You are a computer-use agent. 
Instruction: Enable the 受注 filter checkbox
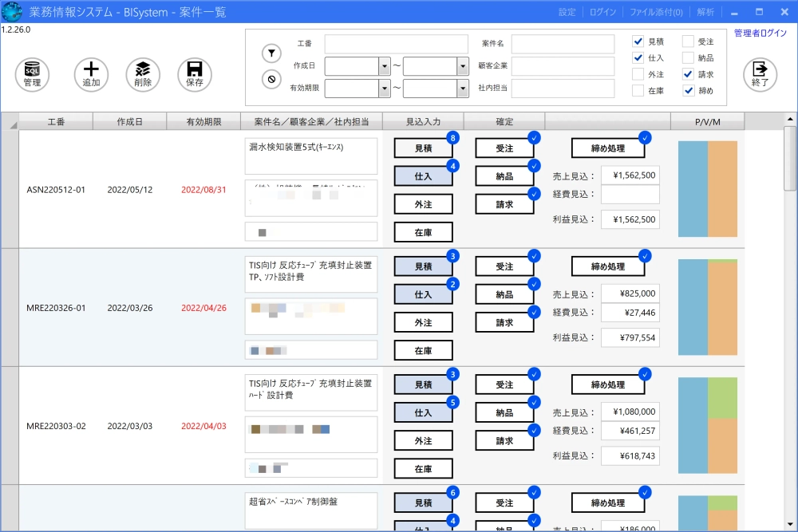[x=688, y=41]
